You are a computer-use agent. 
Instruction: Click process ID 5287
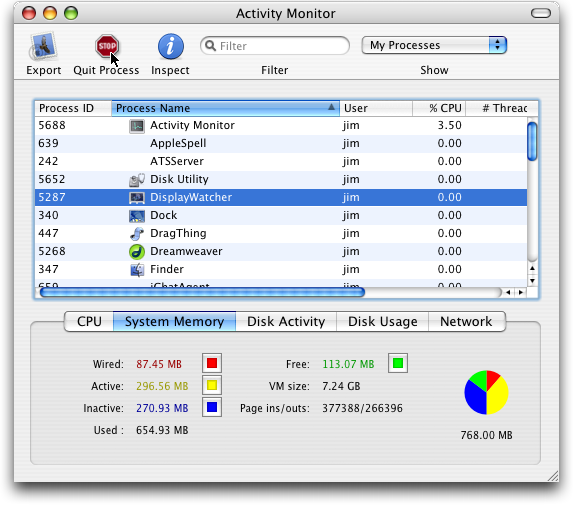pyautogui.click(x=52, y=198)
